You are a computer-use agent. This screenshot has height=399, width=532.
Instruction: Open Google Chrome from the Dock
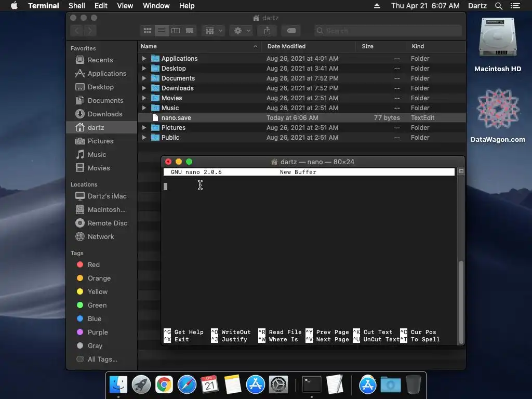tap(164, 385)
